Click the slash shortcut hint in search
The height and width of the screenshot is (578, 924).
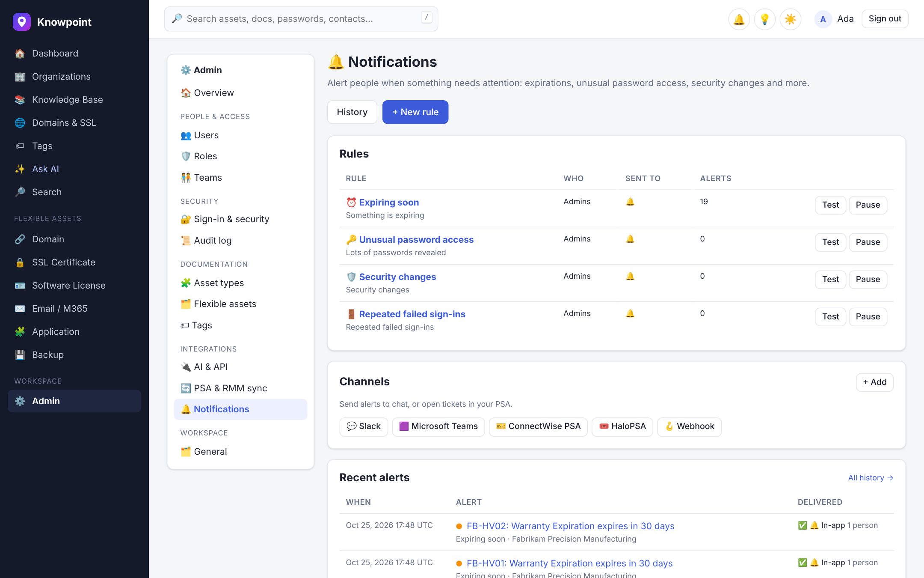426,18
